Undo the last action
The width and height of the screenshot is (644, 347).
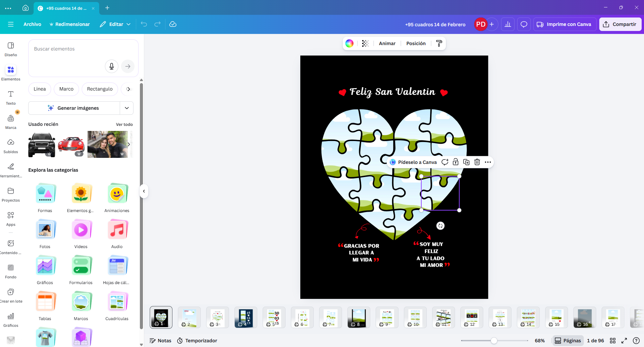[x=144, y=24]
